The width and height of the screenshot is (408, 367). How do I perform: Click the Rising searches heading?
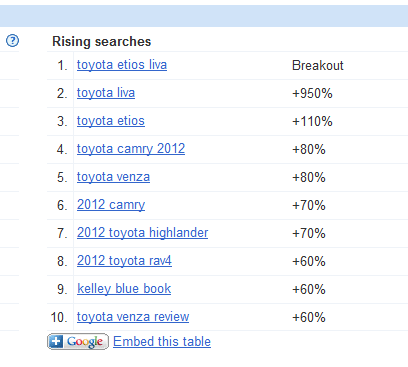tap(102, 42)
